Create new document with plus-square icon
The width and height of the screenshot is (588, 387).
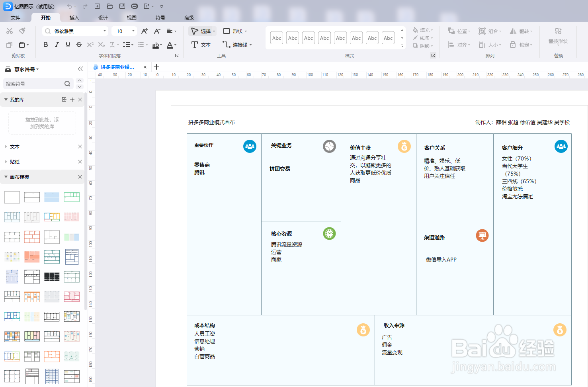(97, 6)
